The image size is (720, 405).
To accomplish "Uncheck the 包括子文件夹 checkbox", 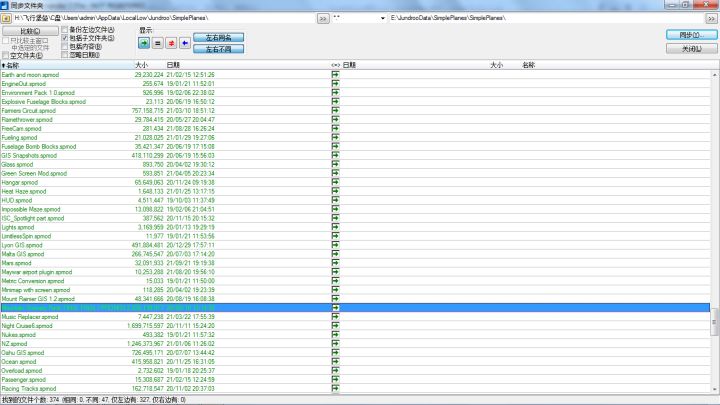I will point(65,38).
